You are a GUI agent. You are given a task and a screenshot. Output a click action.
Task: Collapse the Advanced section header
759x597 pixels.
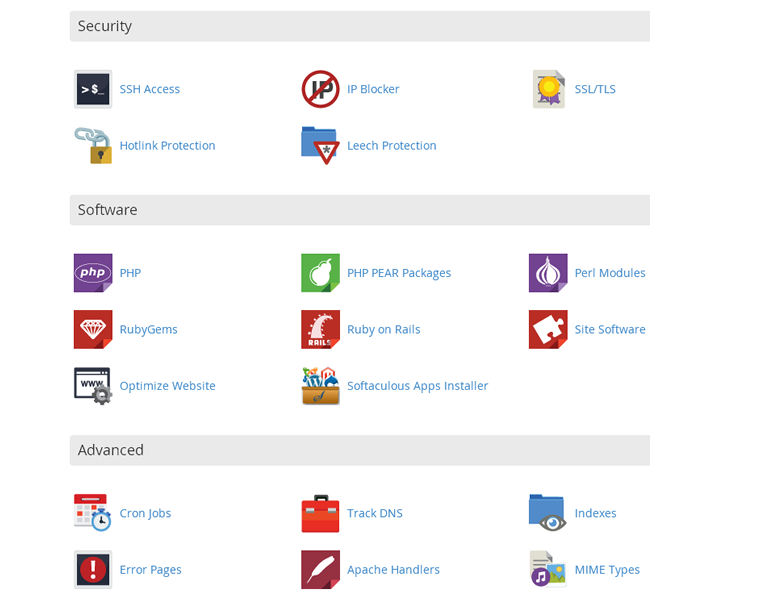(x=359, y=450)
